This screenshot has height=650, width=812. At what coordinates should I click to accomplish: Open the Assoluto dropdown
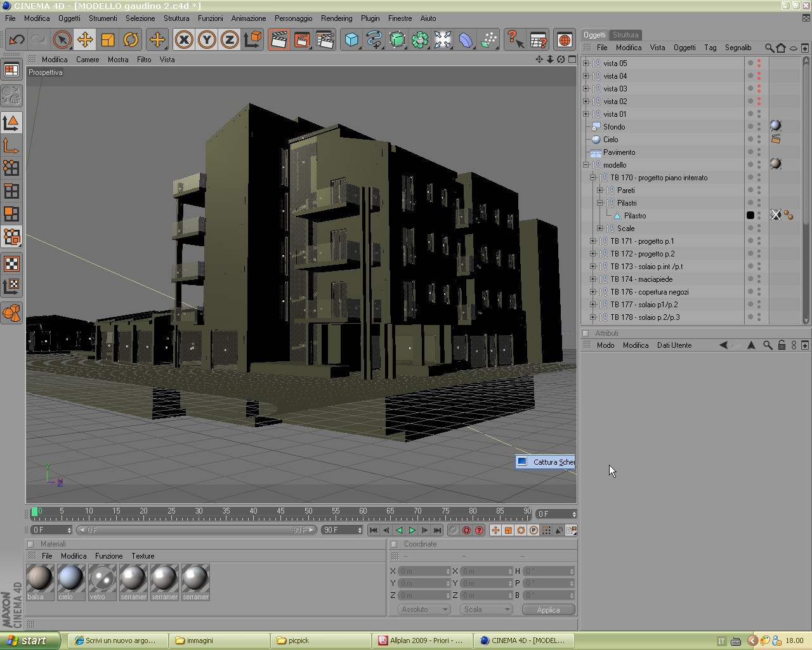tap(424, 609)
